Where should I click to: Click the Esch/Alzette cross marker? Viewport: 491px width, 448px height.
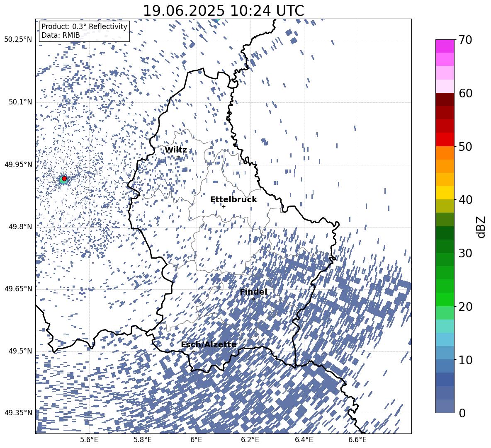(194, 351)
